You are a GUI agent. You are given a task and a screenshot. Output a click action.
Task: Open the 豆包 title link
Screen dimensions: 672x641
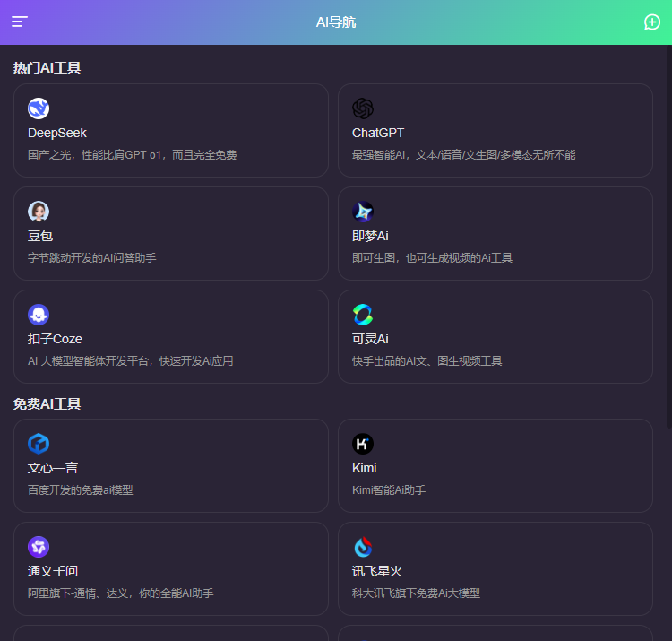coord(40,236)
